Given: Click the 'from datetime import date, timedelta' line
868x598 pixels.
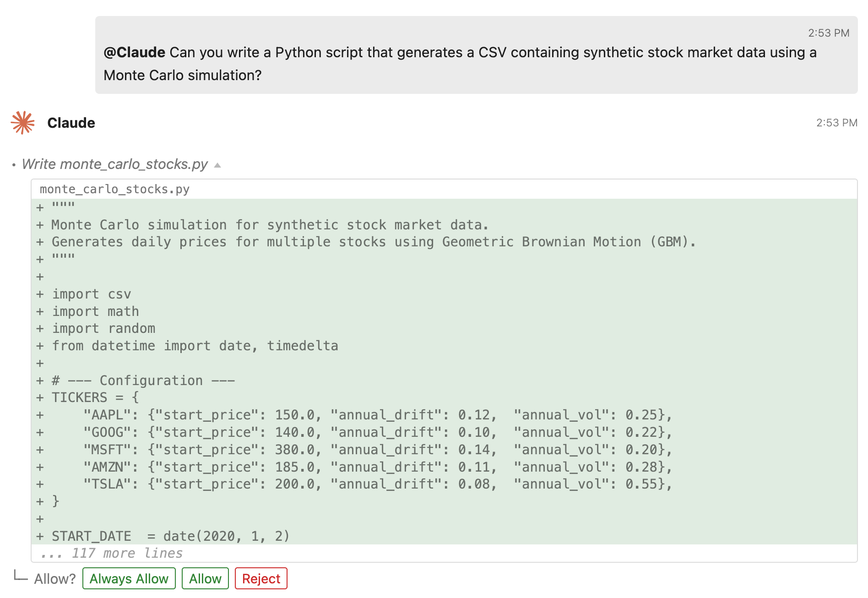Looking at the screenshot, I should point(195,346).
